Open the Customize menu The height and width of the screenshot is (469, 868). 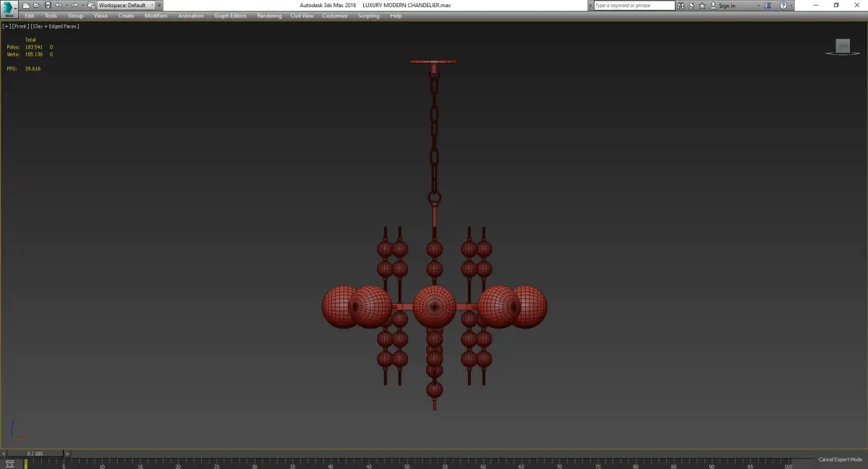334,15
